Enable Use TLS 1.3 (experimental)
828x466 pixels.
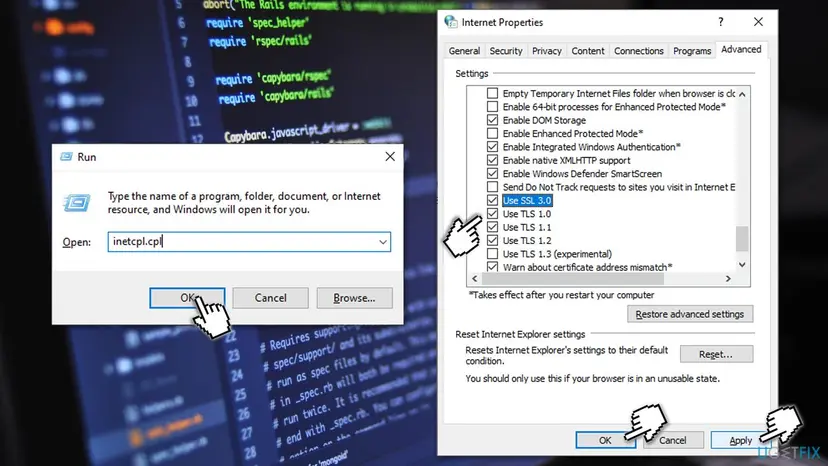(x=492, y=254)
